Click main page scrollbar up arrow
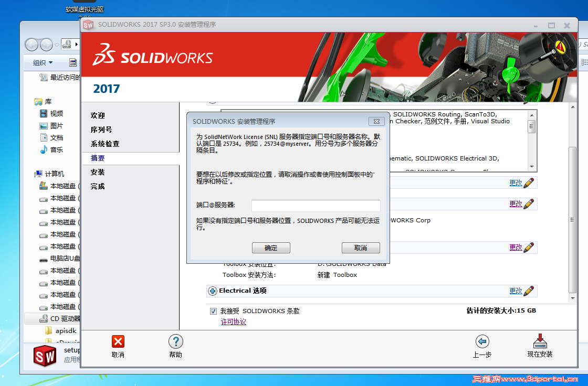 (573, 107)
